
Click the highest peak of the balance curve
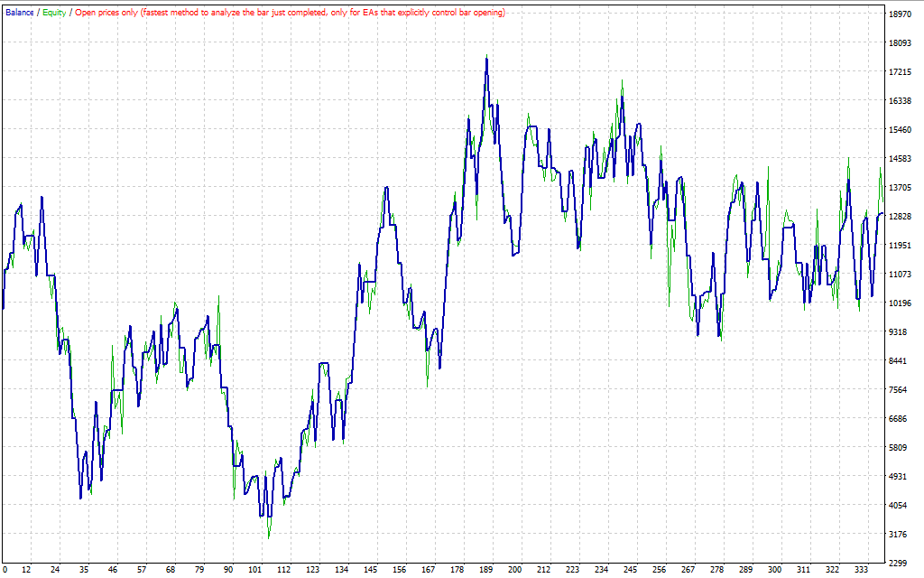tap(486, 59)
